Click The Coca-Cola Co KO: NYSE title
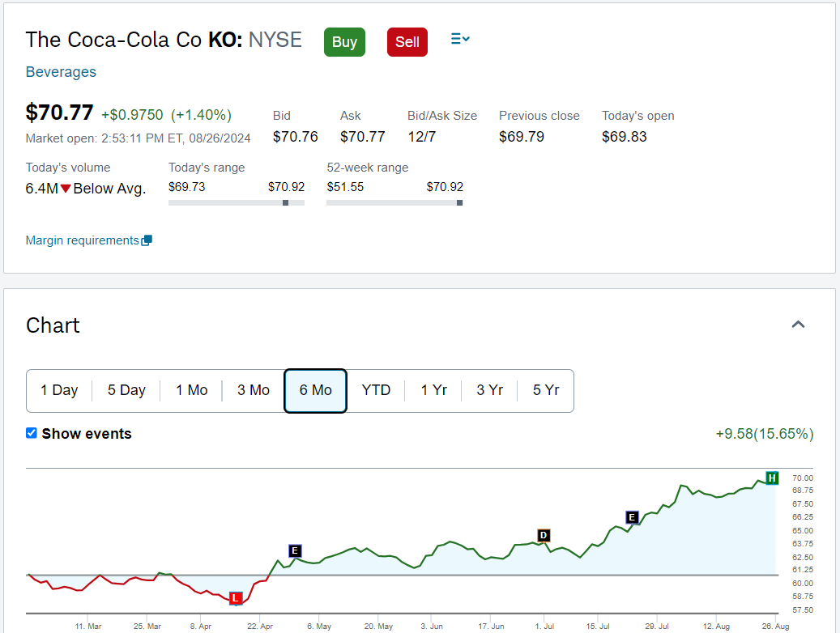840x633 pixels. (164, 40)
